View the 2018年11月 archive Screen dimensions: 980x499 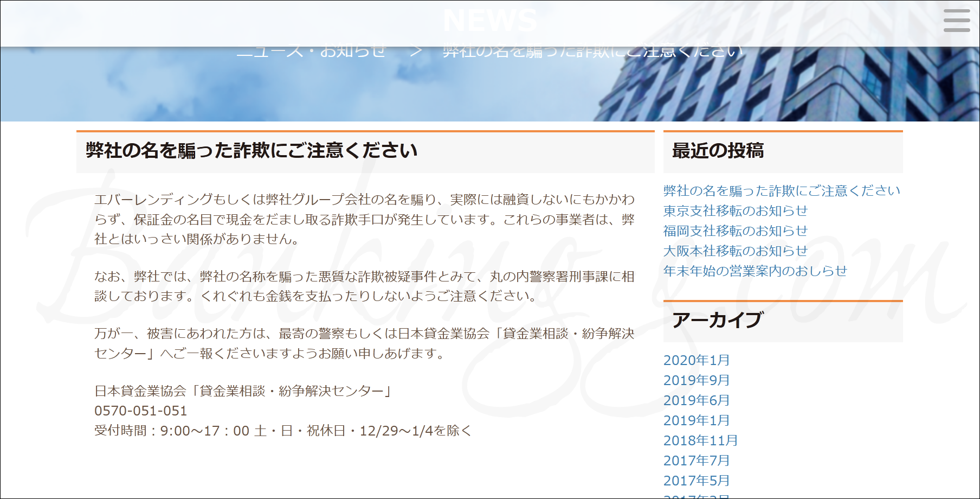(x=700, y=440)
